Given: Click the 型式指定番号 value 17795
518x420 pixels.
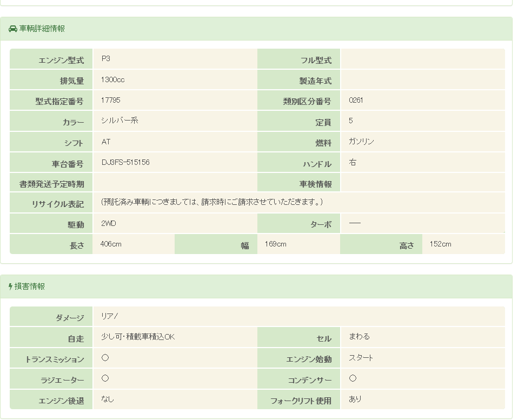Looking at the screenshot, I should pyautogui.click(x=110, y=100).
